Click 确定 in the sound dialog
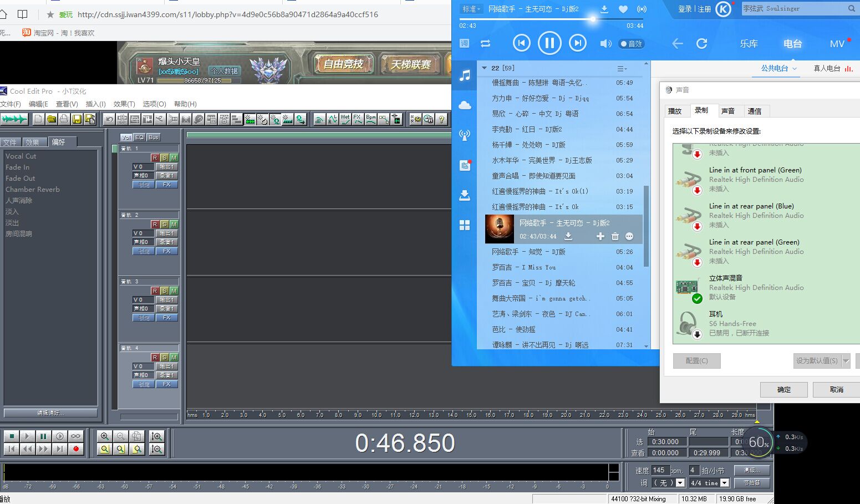Viewport: 860px width, 504px height. pos(784,389)
